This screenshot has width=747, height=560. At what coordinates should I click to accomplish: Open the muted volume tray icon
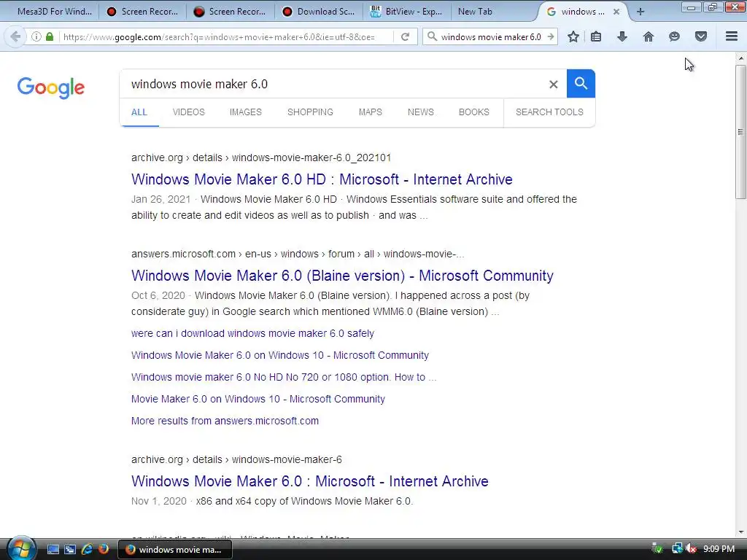(691, 549)
